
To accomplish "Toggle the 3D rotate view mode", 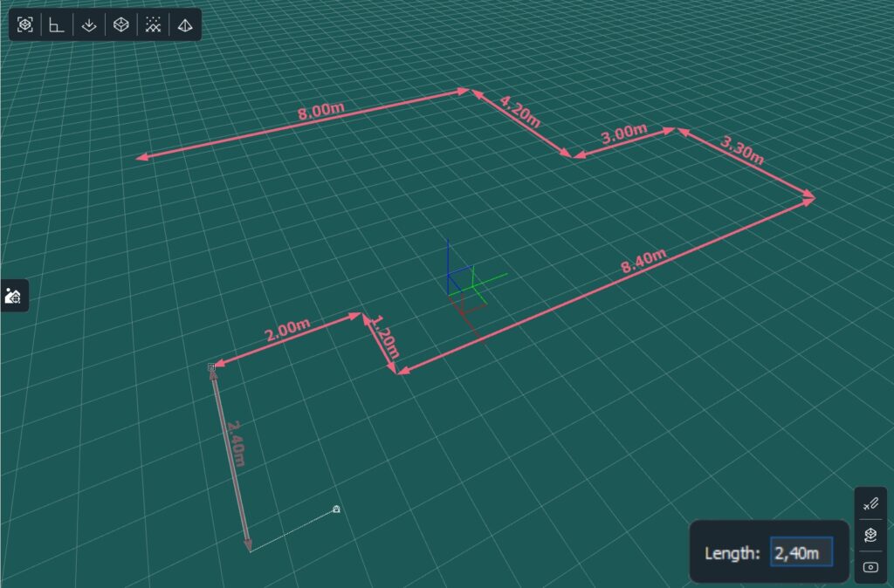I will click(870, 536).
